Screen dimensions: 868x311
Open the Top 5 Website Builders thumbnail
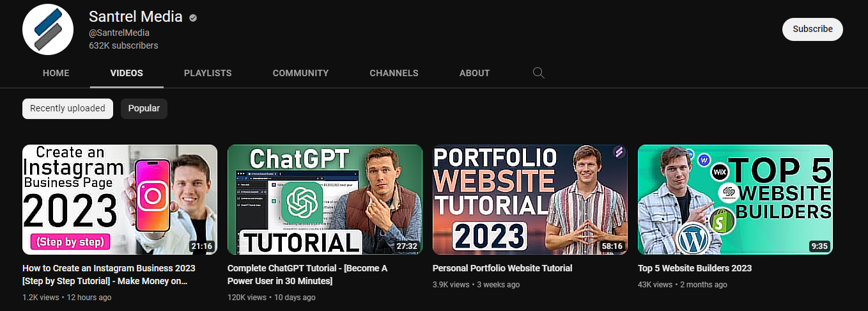735,200
